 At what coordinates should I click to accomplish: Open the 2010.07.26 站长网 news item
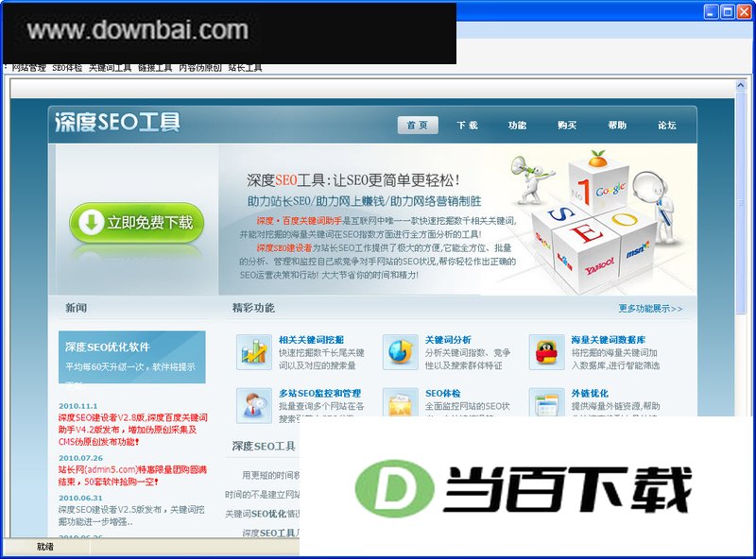click(132, 475)
